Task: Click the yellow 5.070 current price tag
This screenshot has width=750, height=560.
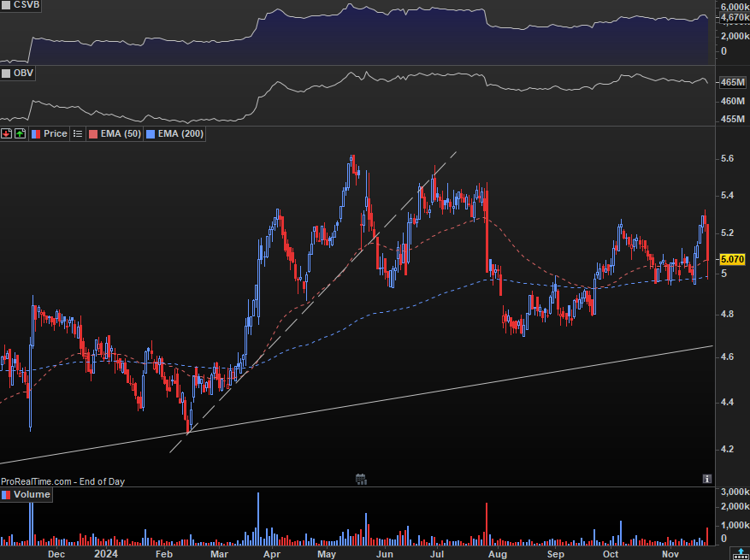Action: click(x=732, y=259)
